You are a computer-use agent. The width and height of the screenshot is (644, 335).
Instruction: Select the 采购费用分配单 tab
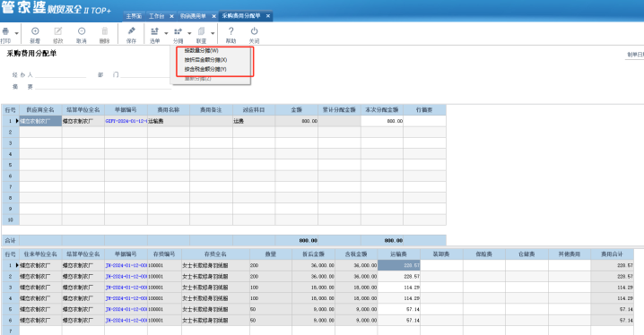click(x=241, y=16)
